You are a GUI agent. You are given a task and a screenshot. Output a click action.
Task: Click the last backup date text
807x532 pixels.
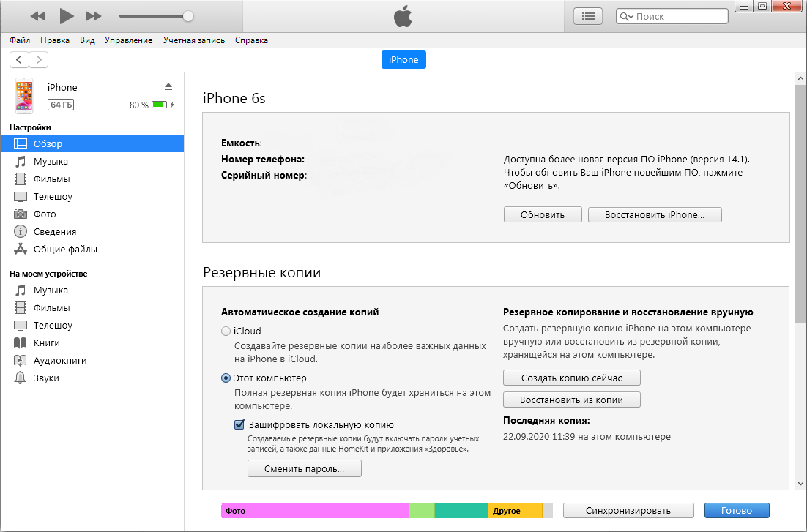[x=587, y=437]
